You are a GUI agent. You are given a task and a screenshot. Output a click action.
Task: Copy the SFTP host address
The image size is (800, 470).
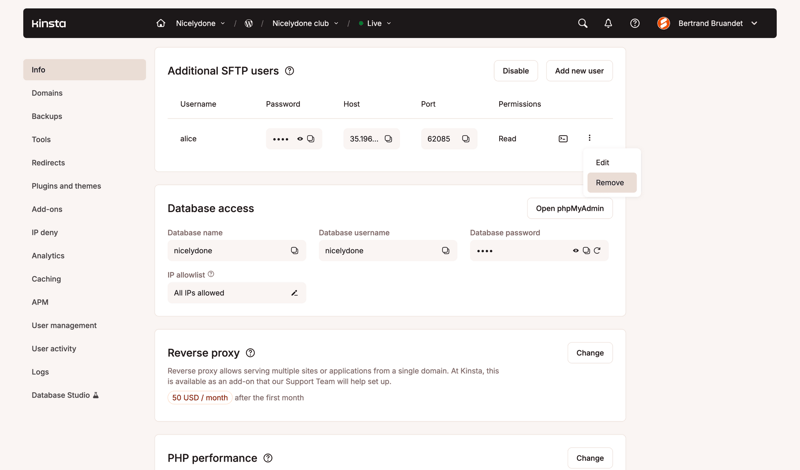pyautogui.click(x=389, y=139)
